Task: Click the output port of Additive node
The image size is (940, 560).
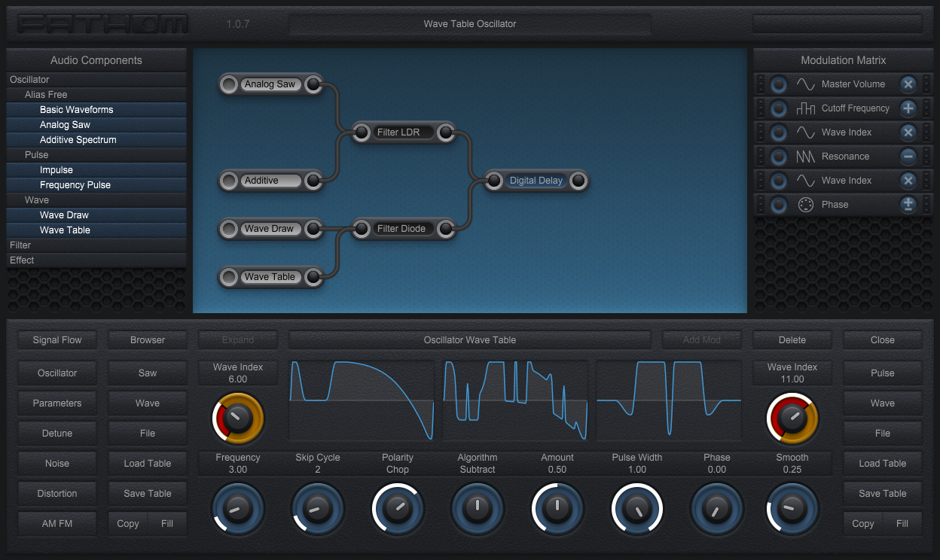Action: [x=313, y=181]
